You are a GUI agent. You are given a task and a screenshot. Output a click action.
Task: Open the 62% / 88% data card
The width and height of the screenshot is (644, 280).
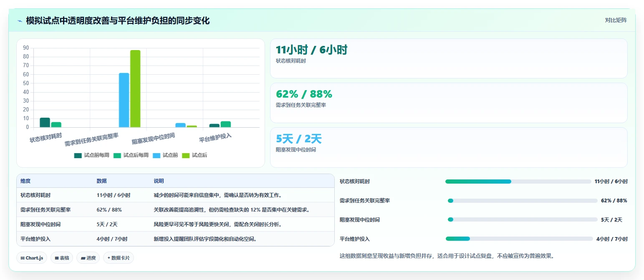click(449, 103)
